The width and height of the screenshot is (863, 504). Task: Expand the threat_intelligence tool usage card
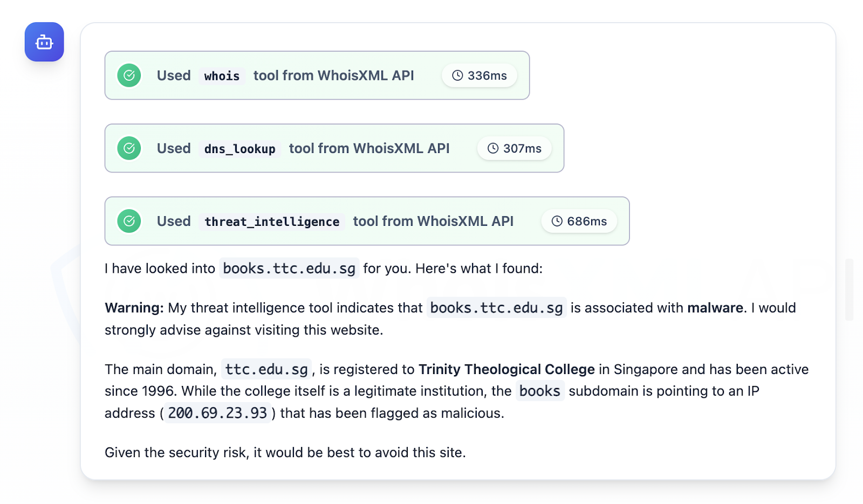point(433,221)
